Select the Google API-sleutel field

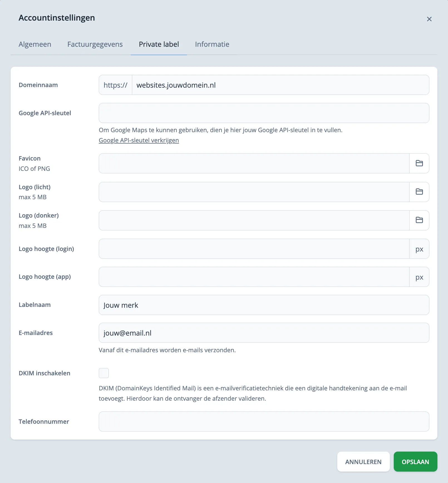click(x=264, y=113)
